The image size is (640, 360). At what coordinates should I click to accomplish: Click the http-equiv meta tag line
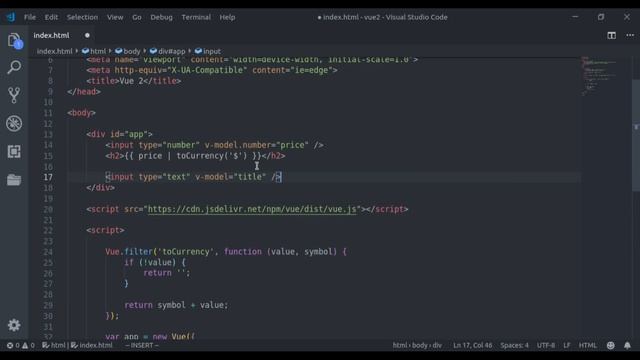(212, 70)
